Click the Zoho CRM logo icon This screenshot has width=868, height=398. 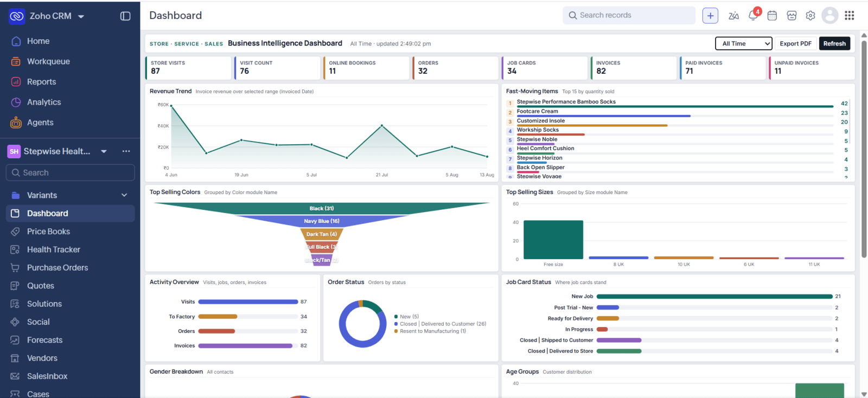17,16
